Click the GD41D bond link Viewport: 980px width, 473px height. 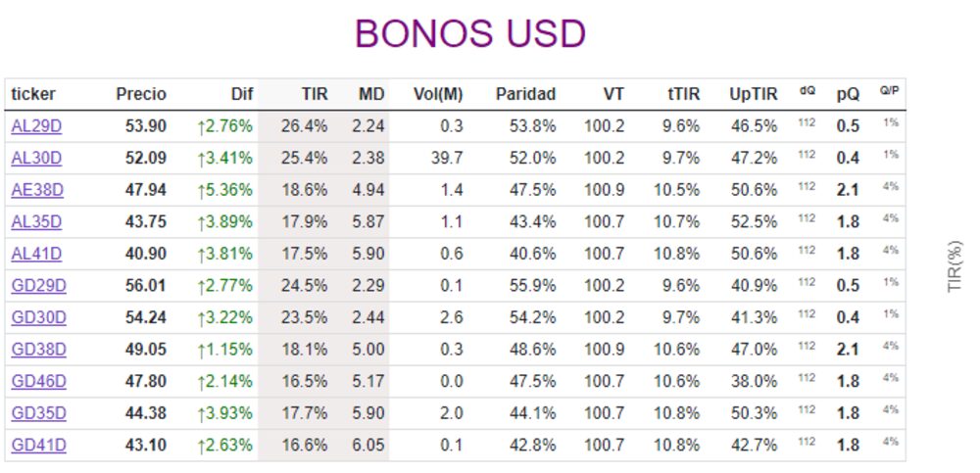click(x=38, y=446)
